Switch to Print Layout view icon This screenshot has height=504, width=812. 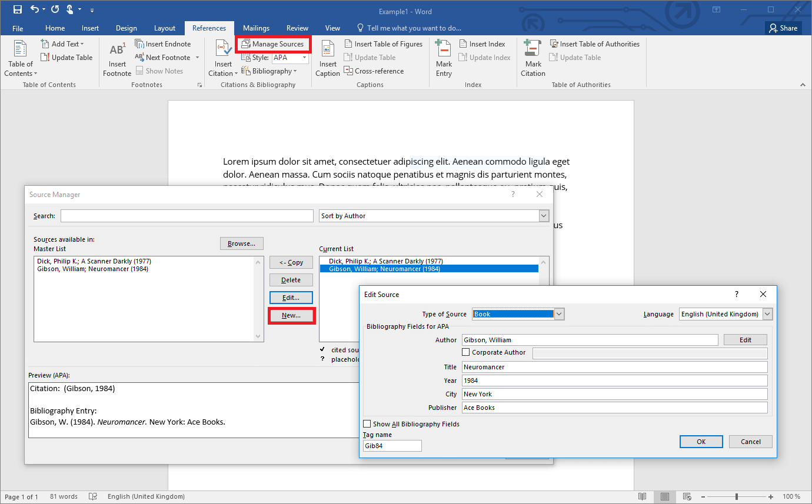coord(664,497)
